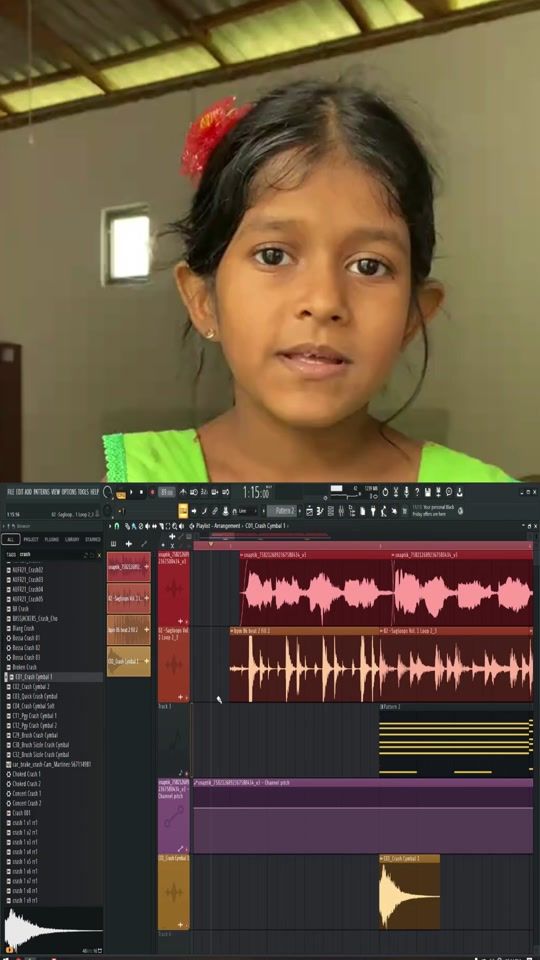Switch browser to the PROJECT tab
This screenshot has height=960, width=540.
31,539
